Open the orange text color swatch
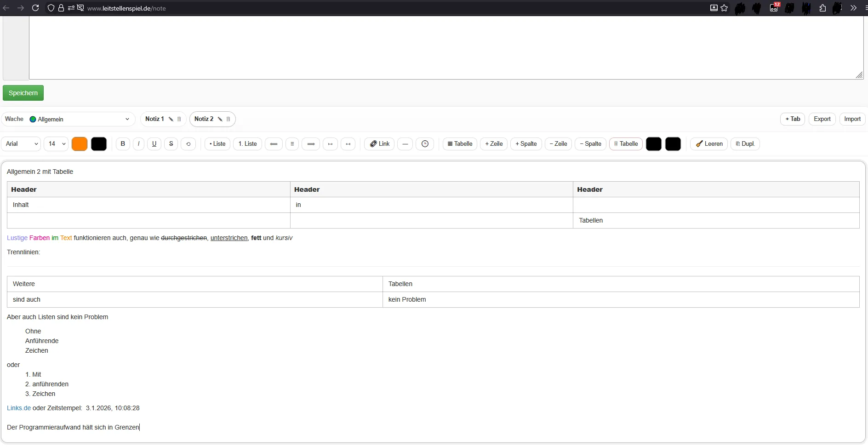The height and width of the screenshot is (447, 868). click(x=80, y=144)
